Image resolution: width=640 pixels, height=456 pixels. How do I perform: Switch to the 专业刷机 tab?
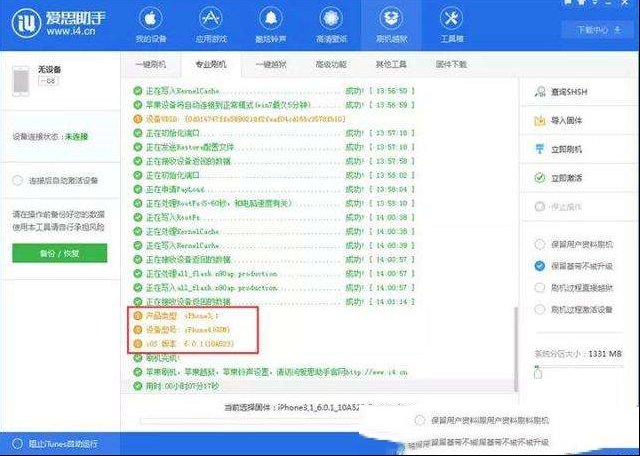point(211,65)
